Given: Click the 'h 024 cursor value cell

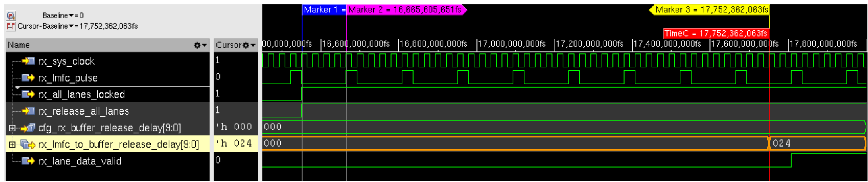Looking at the screenshot, I should click(x=234, y=143).
